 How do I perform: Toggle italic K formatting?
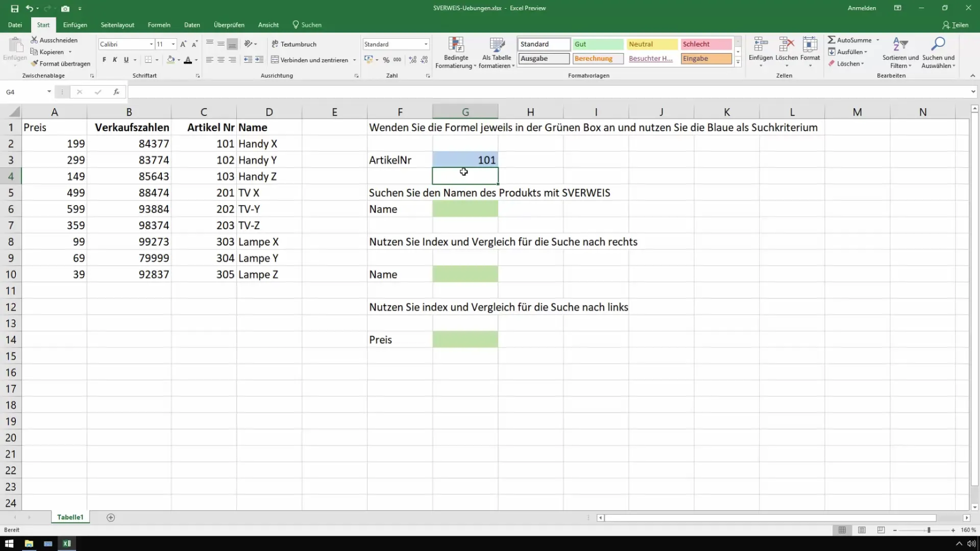[x=115, y=60]
